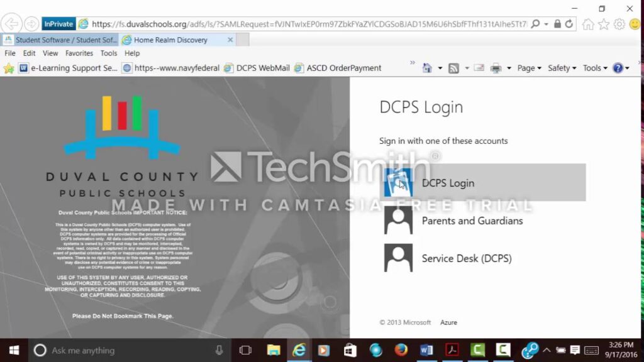Screen dimensions: 644x362
Task: Click the Azure link in footer
Action: point(448,322)
